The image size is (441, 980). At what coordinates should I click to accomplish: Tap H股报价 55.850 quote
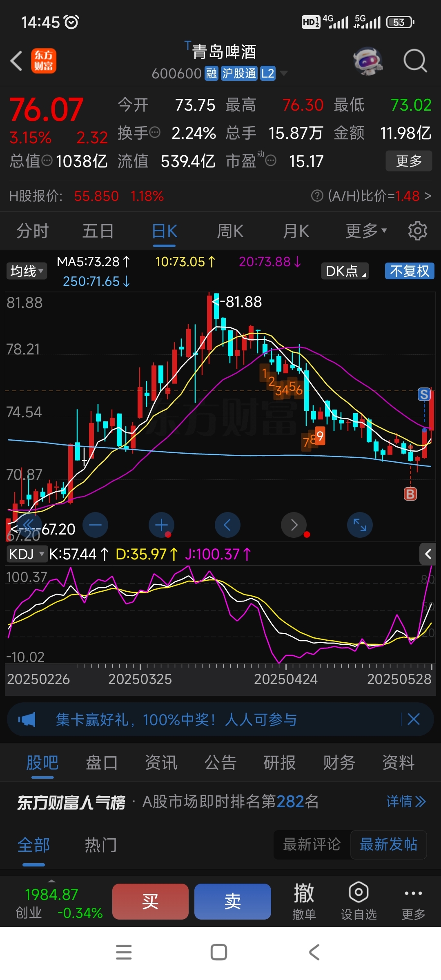click(96, 196)
